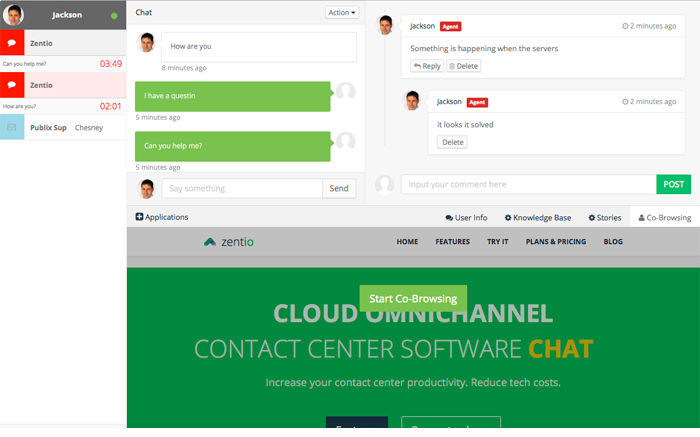
Task: Click the visitor avatar beside 'I have a questin'
Action: [x=346, y=92]
